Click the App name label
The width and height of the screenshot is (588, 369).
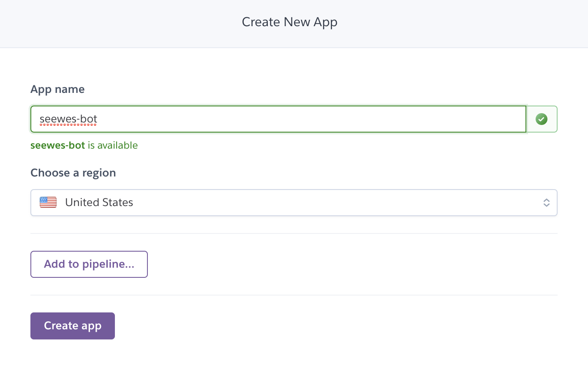[x=57, y=90]
